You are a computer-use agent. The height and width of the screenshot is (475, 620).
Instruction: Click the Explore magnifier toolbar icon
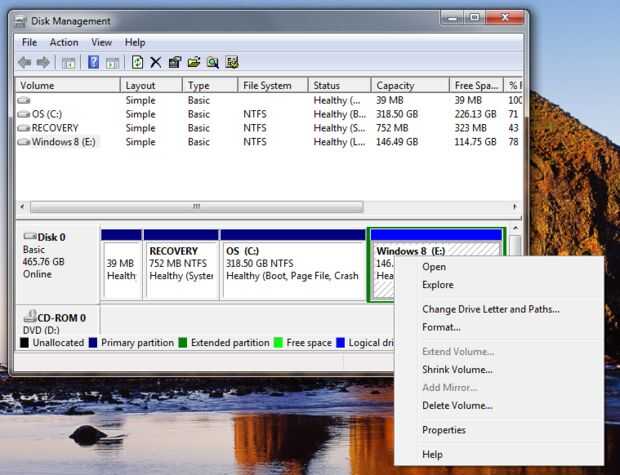pyautogui.click(x=213, y=62)
